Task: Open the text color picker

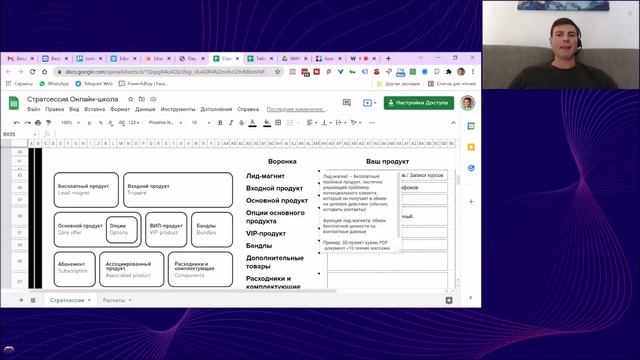Action: (253, 122)
